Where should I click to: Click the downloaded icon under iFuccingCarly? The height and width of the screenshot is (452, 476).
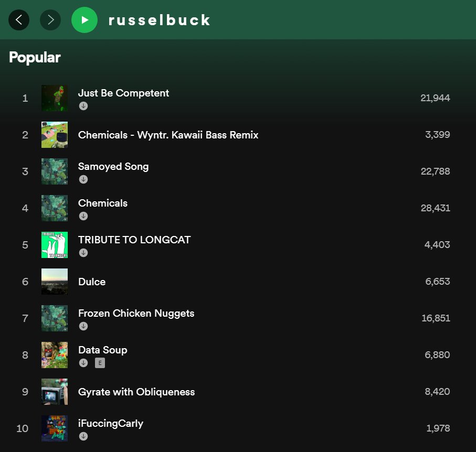click(83, 436)
